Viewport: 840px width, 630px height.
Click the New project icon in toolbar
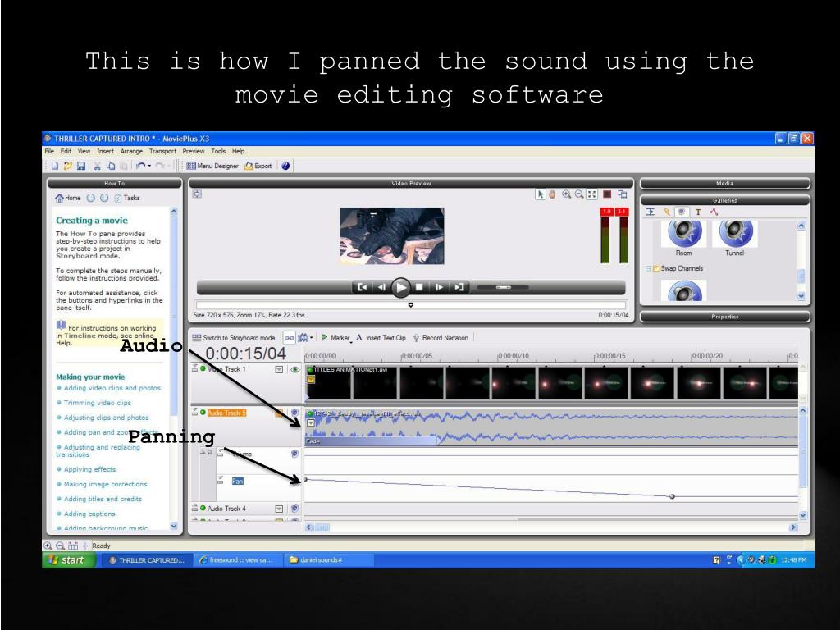(54, 166)
